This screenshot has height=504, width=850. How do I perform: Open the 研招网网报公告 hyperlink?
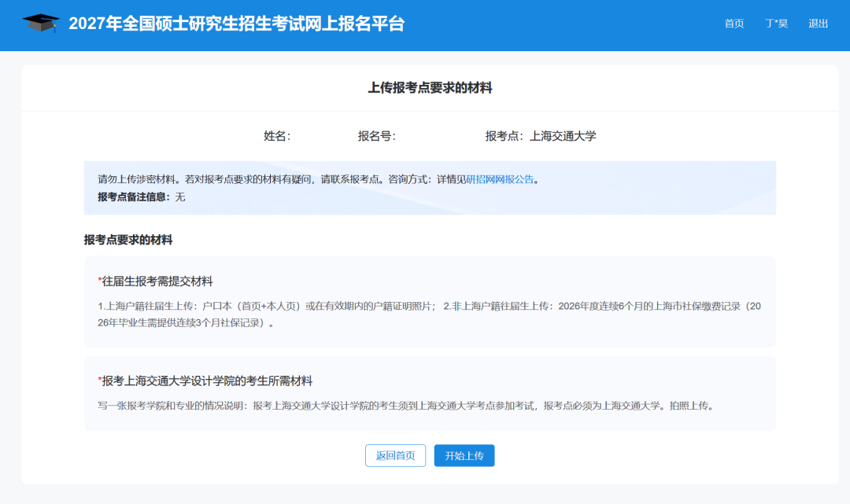tap(500, 179)
